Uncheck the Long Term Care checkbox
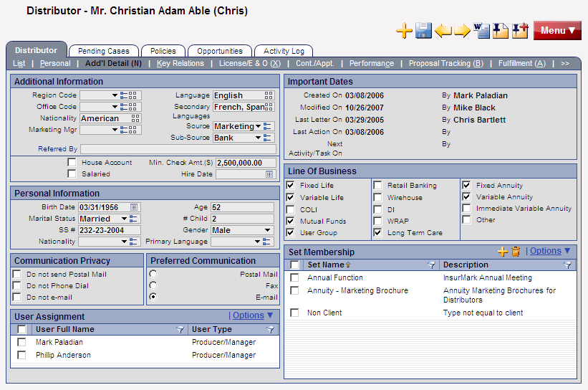Image resolution: width=588 pixels, height=390 pixels. point(377,233)
